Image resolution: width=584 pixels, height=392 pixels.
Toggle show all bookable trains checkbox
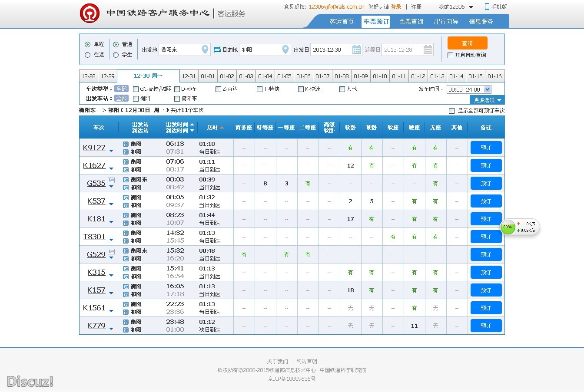click(451, 111)
